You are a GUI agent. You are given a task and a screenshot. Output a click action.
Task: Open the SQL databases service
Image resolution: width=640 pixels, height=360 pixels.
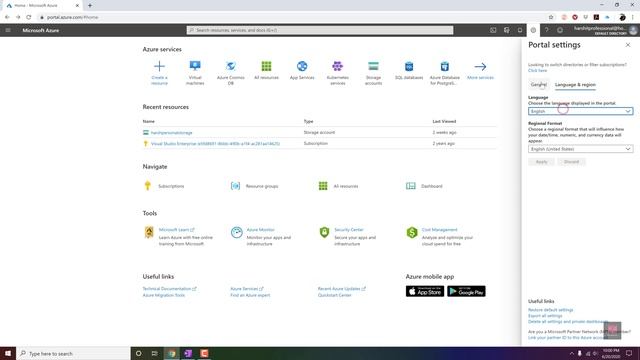click(409, 70)
